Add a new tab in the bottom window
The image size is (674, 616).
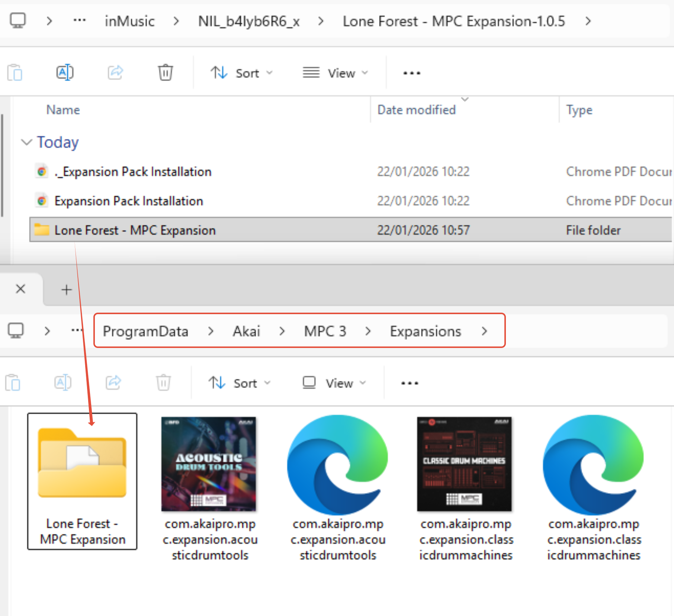[x=67, y=290]
